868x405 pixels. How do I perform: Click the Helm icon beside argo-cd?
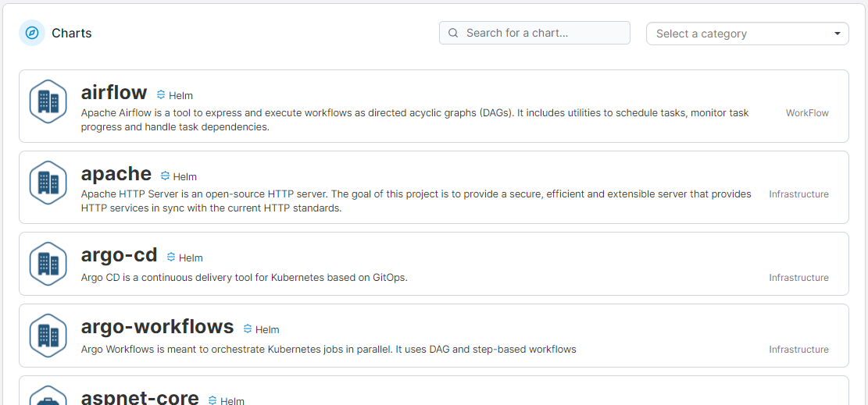click(x=171, y=258)
